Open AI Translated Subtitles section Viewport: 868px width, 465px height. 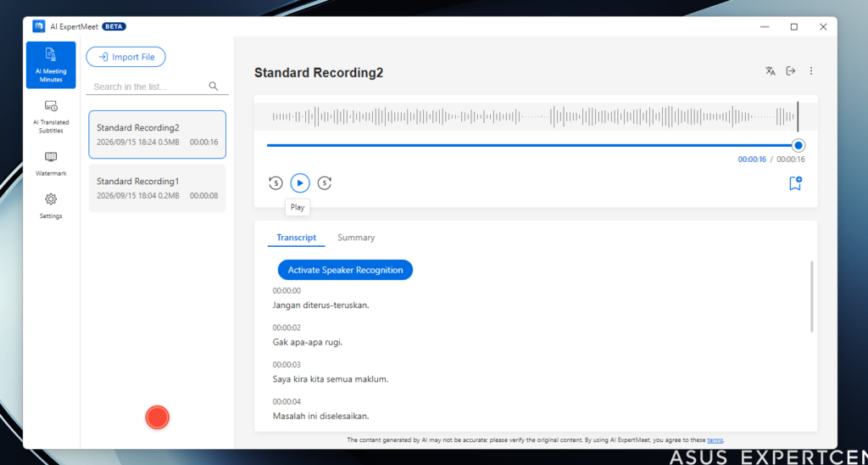click(x=51, y=117)
